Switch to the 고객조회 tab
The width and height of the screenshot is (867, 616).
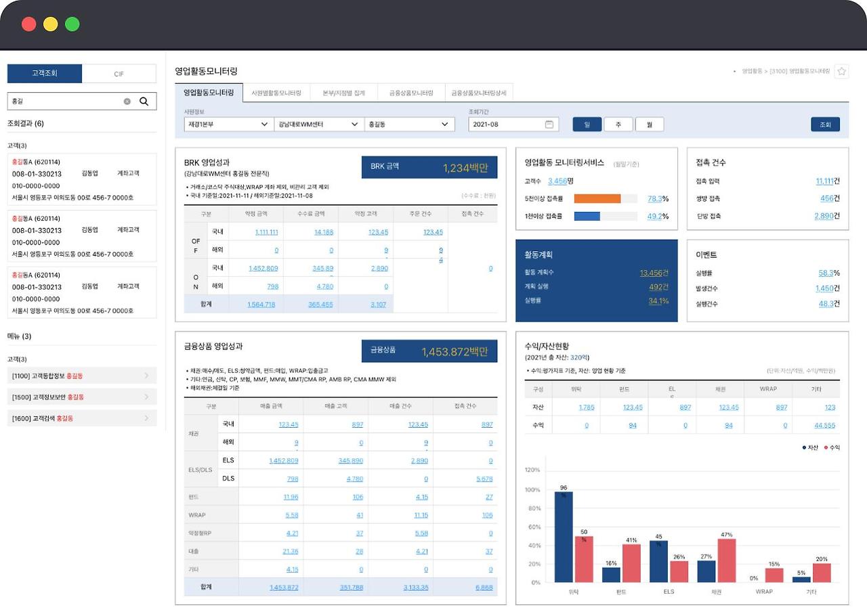[x=45, y=74]
